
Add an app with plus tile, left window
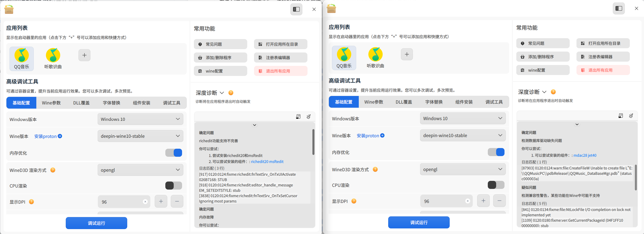(x=84, y=55)
